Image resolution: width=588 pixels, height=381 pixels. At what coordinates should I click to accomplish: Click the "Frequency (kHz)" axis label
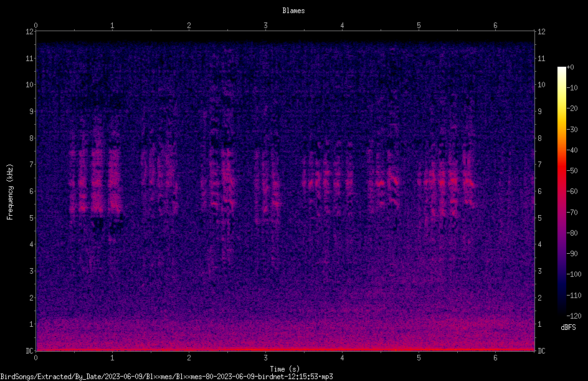coord(10,192)
